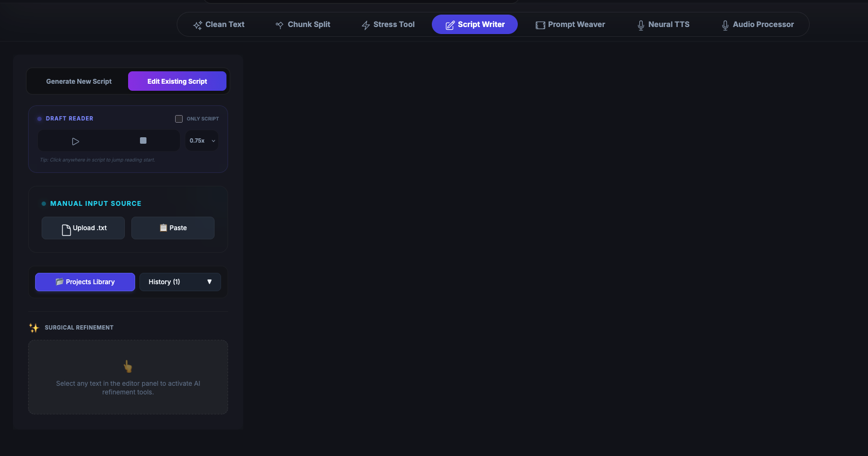Open the 0.75x reading speed dropdown
This screenshot has width=868, height=456.
click(x=202, y=140)
